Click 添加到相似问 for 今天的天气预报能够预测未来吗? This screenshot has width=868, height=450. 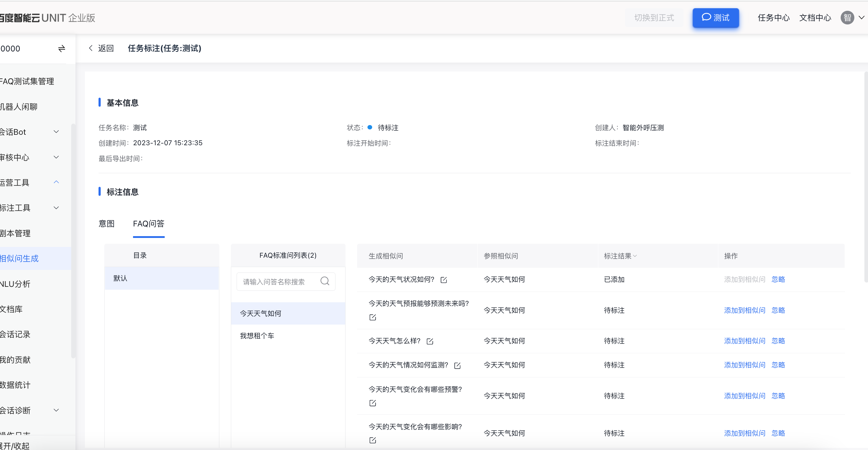pos(745,310)
